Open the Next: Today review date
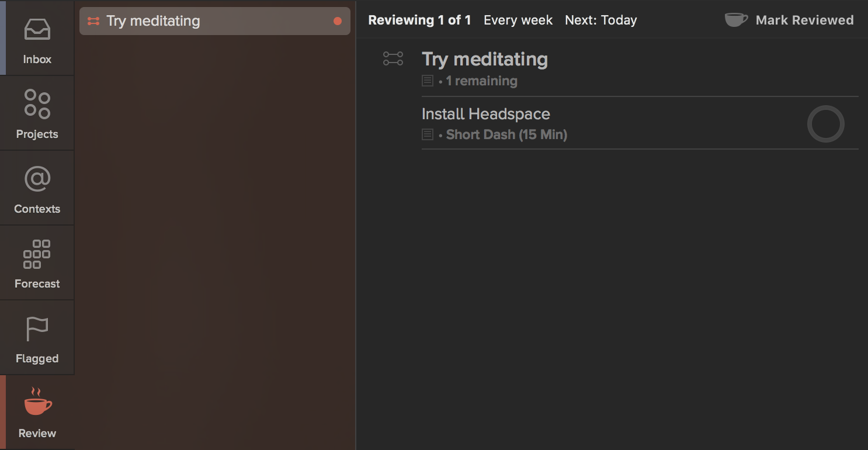The image size is (868, 450). [600, 20]
